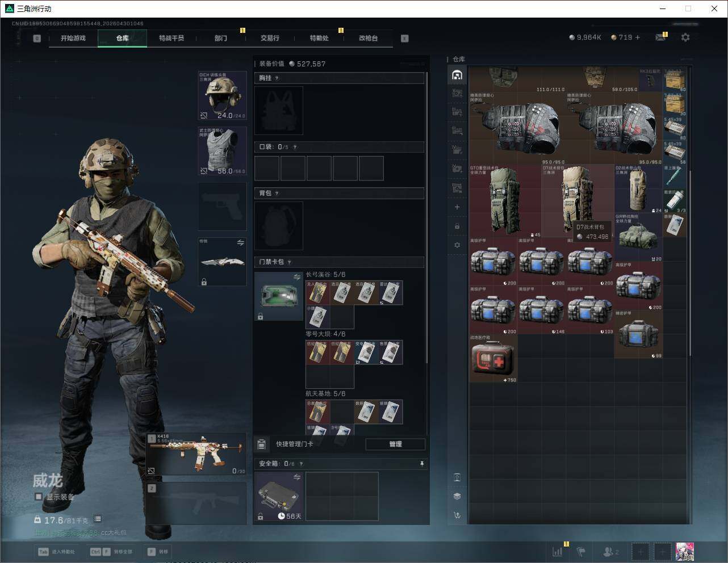Select the keycard case item
This screenshot has height=563, width=728.
pos(279,296)
